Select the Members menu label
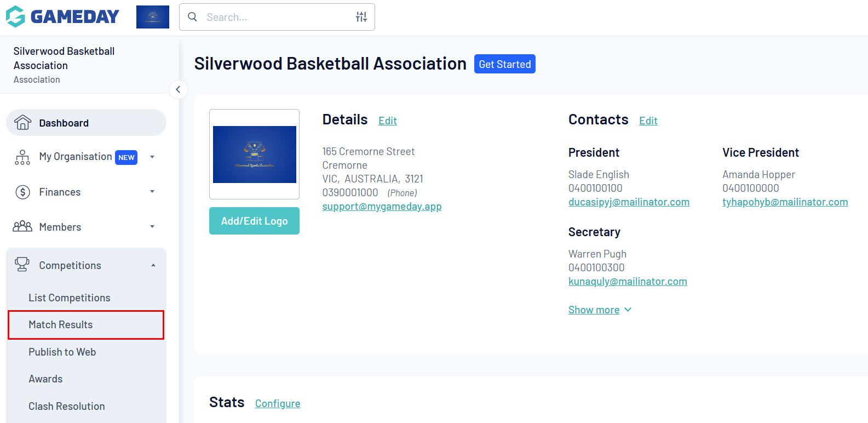This screenshot has height=423, width=868. [60, 227]
